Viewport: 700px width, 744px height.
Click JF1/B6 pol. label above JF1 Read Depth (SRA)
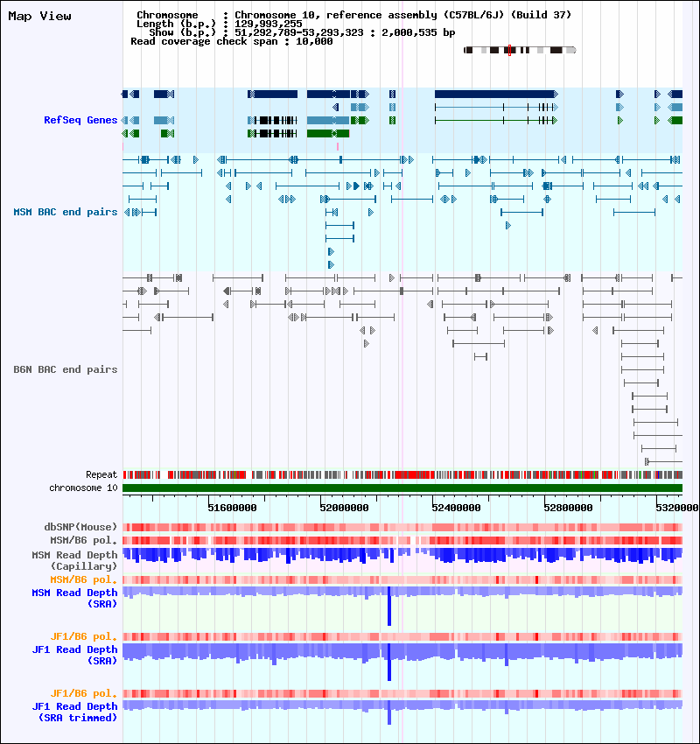tap(83, 636)
